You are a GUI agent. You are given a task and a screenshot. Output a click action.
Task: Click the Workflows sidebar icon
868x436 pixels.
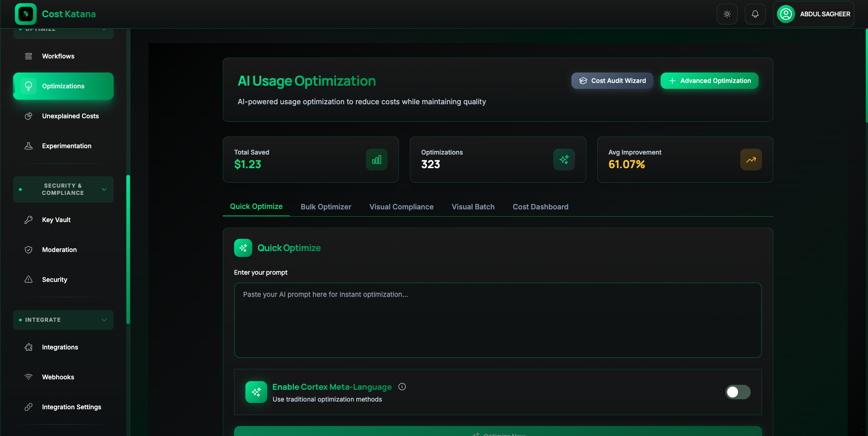click(29, 56)
